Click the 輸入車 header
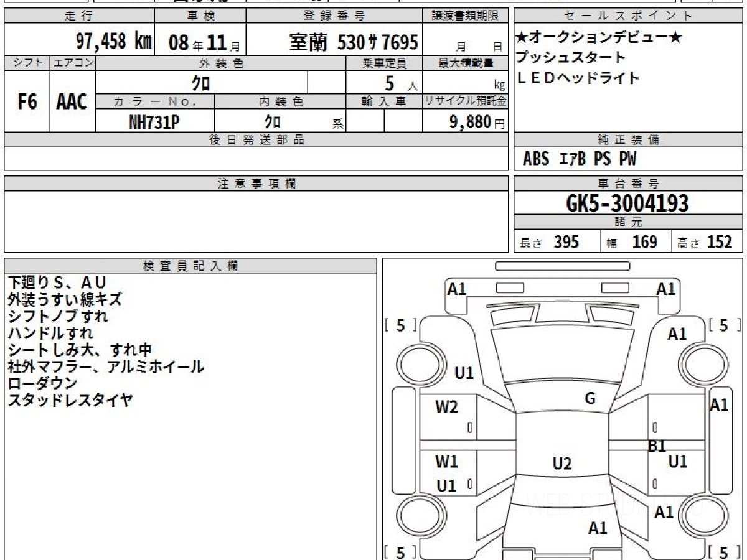 [x=384, y=101]
